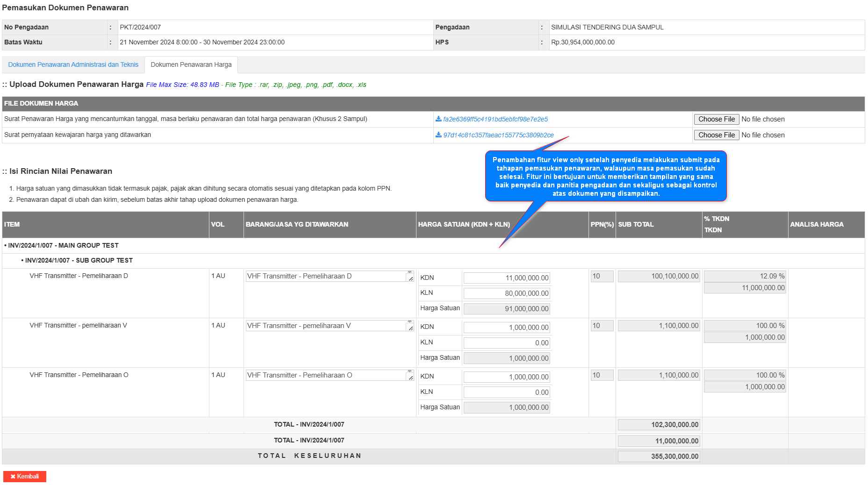Open the fa2e6369ff5c4191bd5ebfcf98e7e2e5 file link
Viewport: 868px width, 485px height.
[x=495, y=119]
